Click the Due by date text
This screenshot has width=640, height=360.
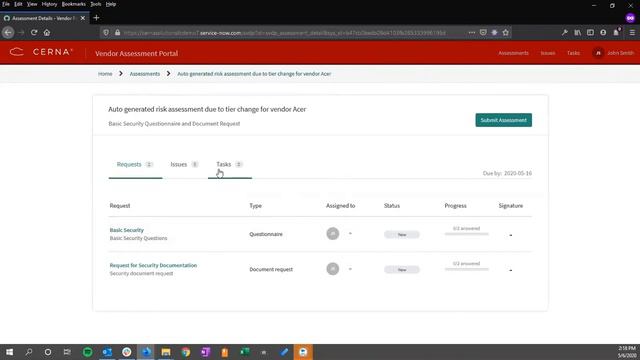[507, 173]
